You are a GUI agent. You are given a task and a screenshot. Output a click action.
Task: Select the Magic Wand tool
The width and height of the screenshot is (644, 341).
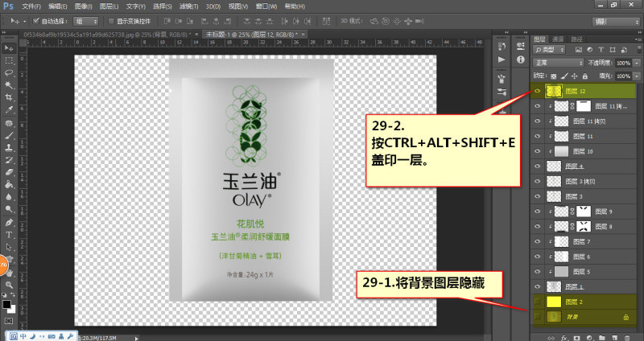coord(9,85)
